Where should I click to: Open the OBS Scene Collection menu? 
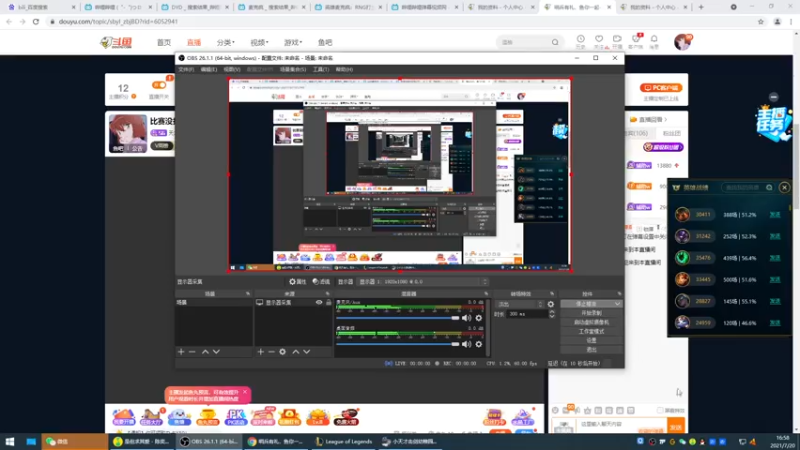[293, 69]
